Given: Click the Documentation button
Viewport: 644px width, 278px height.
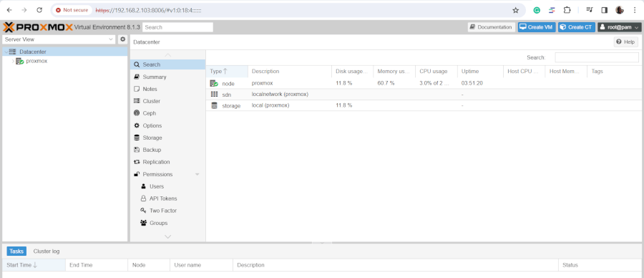Looking at the screenshot, I should (x=491, y=27).
